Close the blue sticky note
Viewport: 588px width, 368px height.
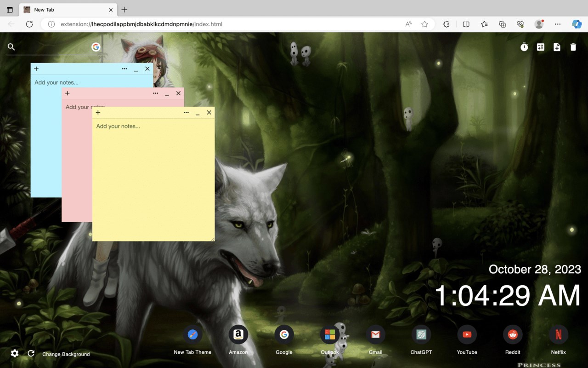point(147,69)
